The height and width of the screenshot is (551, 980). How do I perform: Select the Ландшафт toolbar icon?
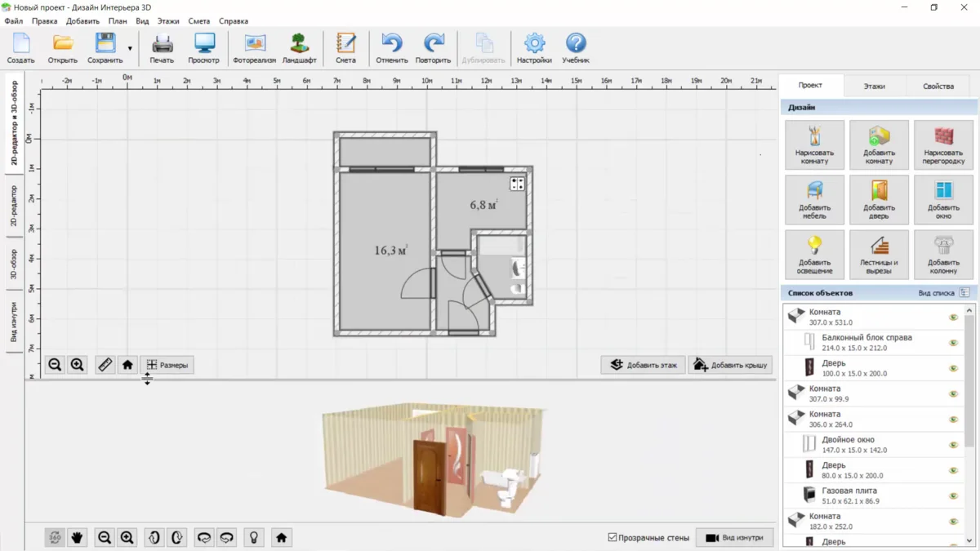pos(299,47)
